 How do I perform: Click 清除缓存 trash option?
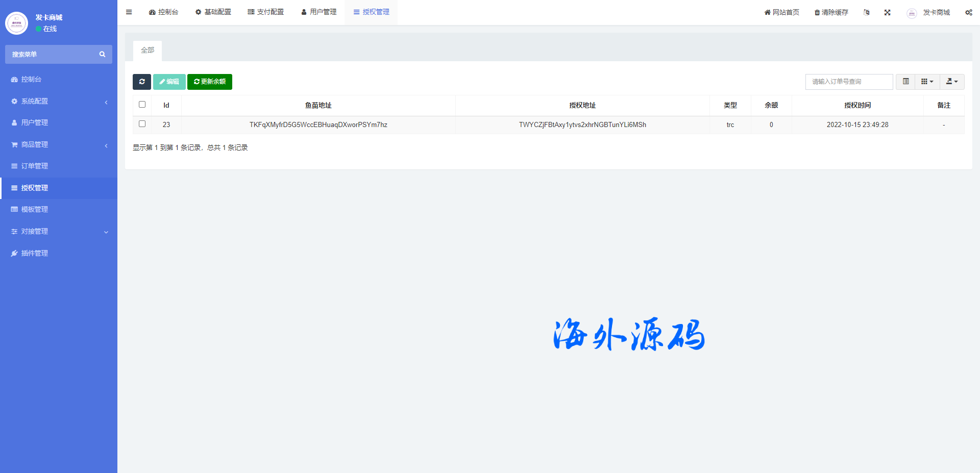[831, 12]
